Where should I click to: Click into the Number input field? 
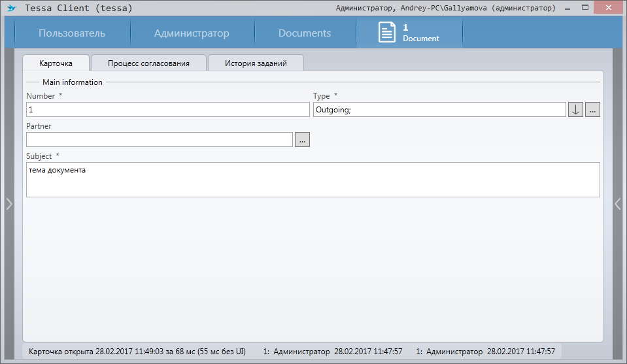pos(167,110)
